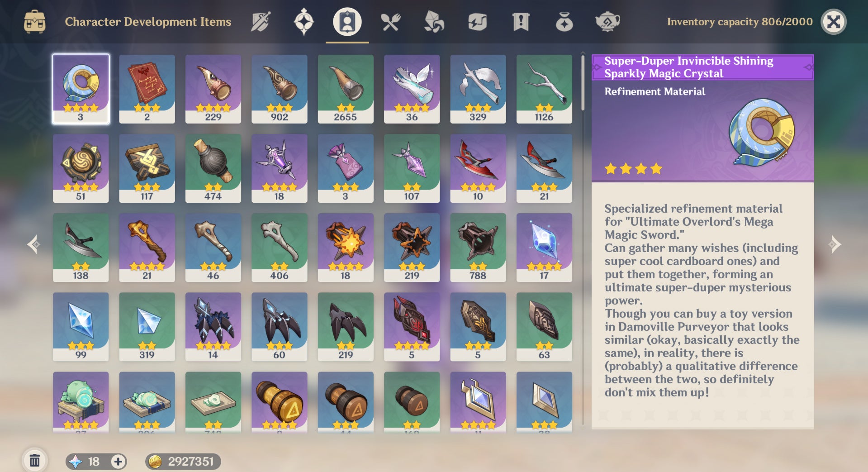Select the crystal item with count 17
The height and width of the screenshot is (472, 868).
click(x=544, y=248)
